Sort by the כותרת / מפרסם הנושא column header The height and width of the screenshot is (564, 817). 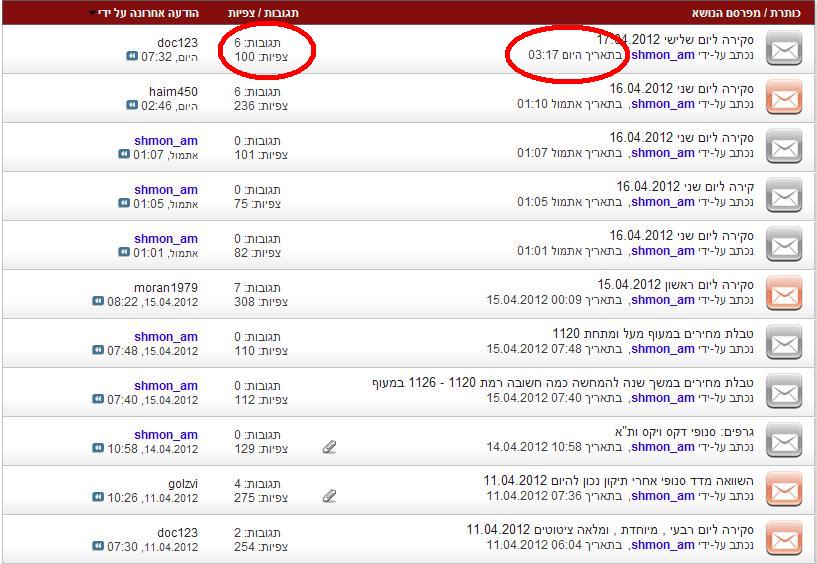pos(750,13)
